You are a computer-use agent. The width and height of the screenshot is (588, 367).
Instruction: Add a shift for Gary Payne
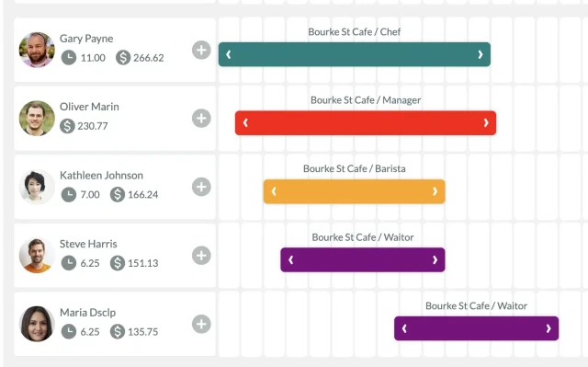201,50
